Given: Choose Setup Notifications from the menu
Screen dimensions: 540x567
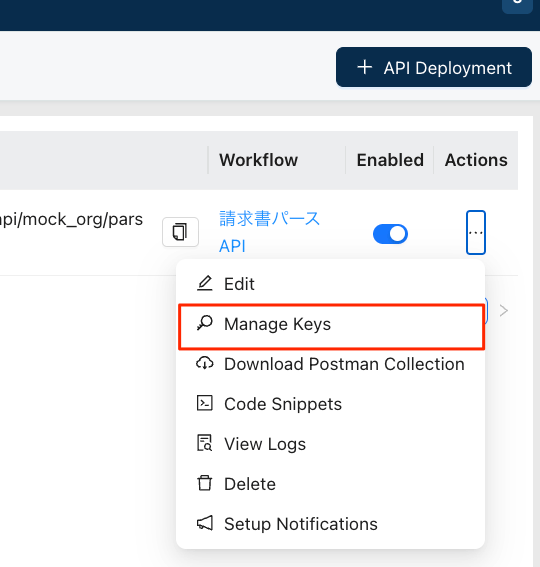Looking at the screenshot, I should (x=331, y=524).
